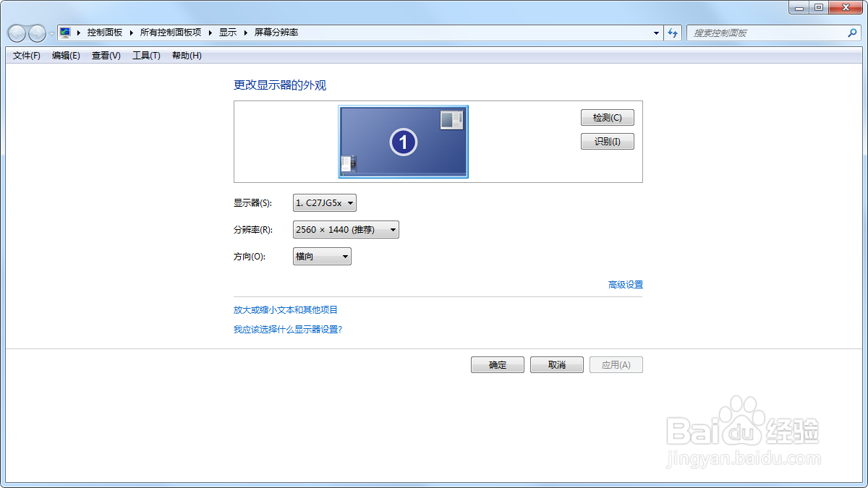Open the 查看(V) menu
The width and height of the screenshot is (868, 488).
pyautogui.click(x=106, y=56)
